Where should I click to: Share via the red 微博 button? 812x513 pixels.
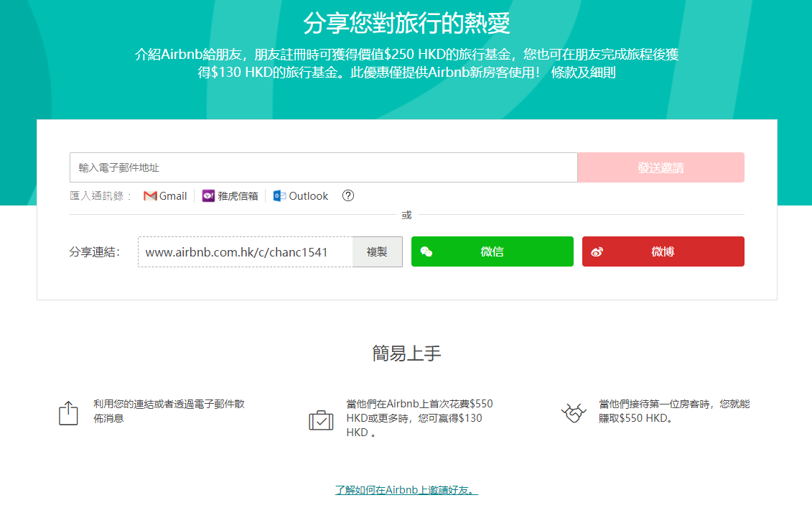(663, 251)
